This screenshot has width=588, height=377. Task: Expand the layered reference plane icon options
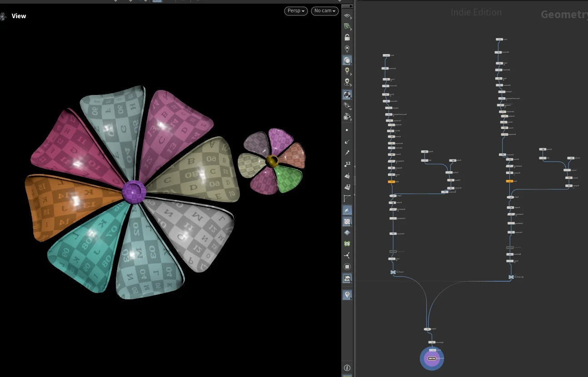coord(347,16)
